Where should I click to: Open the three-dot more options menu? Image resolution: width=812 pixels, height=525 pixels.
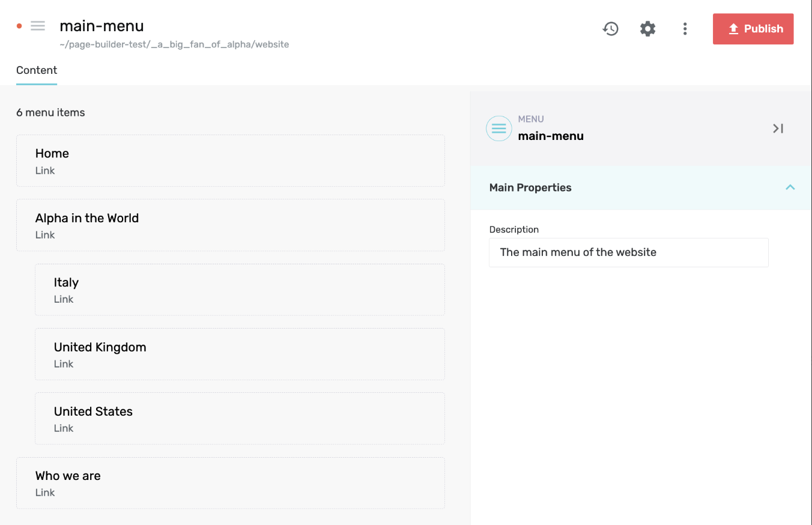[x=685, y=28]
